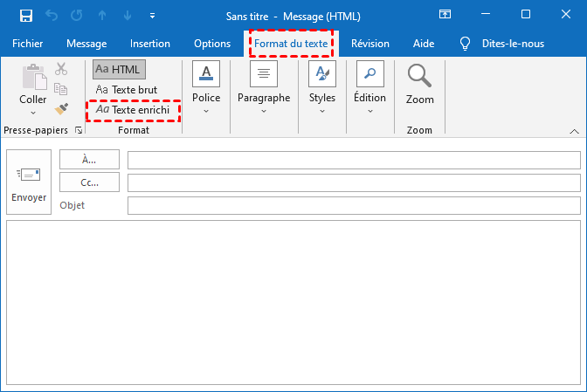The width and height of the screenshot is (587, 392).
Task: Switch to the Message tab
Action: (86, 44)
